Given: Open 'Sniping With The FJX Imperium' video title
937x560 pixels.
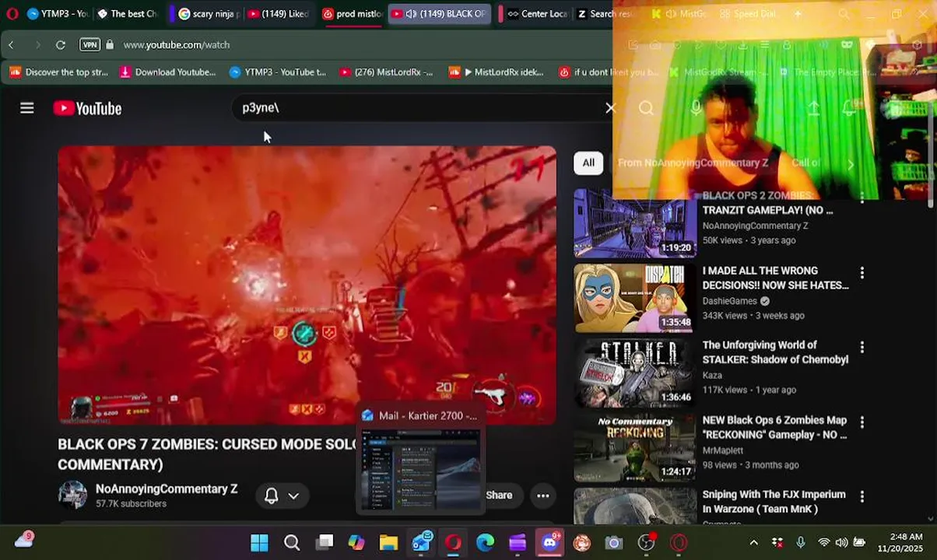Looking at the screenshot, I should tap(774, 502).
